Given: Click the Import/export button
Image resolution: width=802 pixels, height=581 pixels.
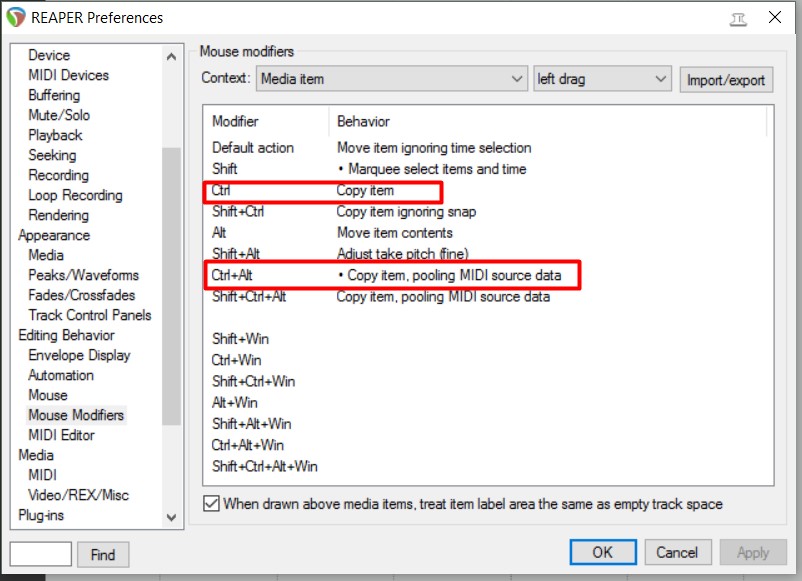Looking at the screenshot, I should 726,80.
